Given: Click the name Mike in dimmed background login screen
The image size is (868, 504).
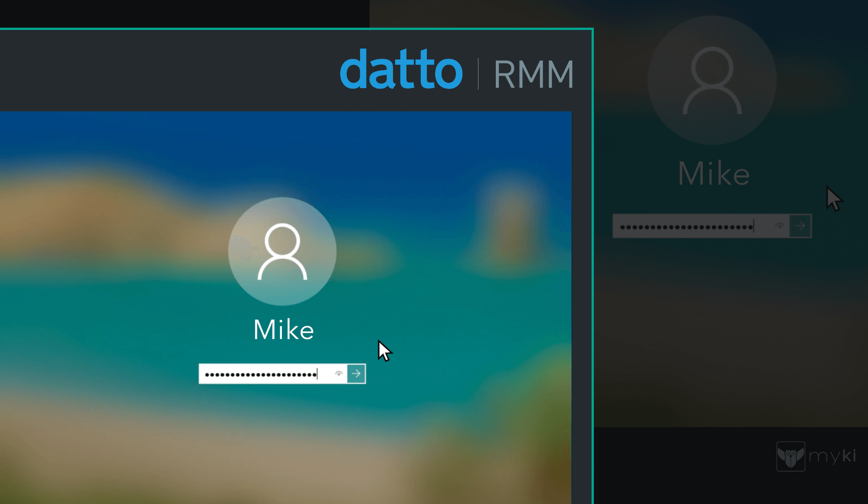Looking at the screenshot, I should tap(714, 174).
